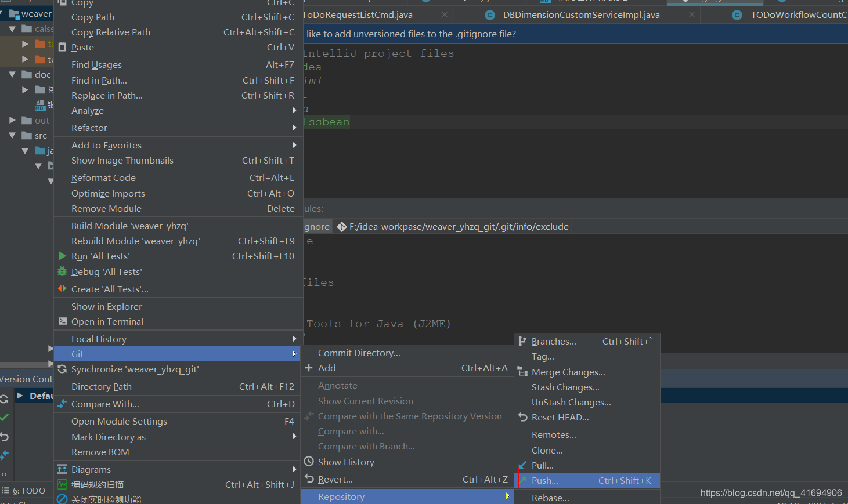Select Copy Relative Path menu entry

tap(178, 32)
